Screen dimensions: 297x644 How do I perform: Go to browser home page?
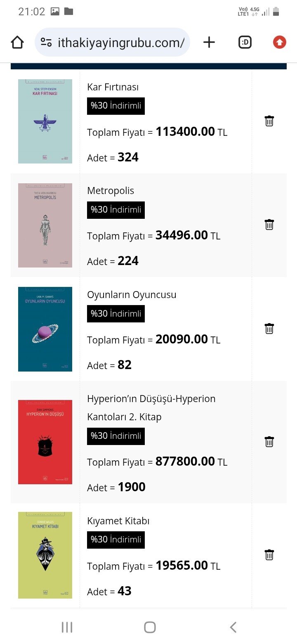pos(17,42)
